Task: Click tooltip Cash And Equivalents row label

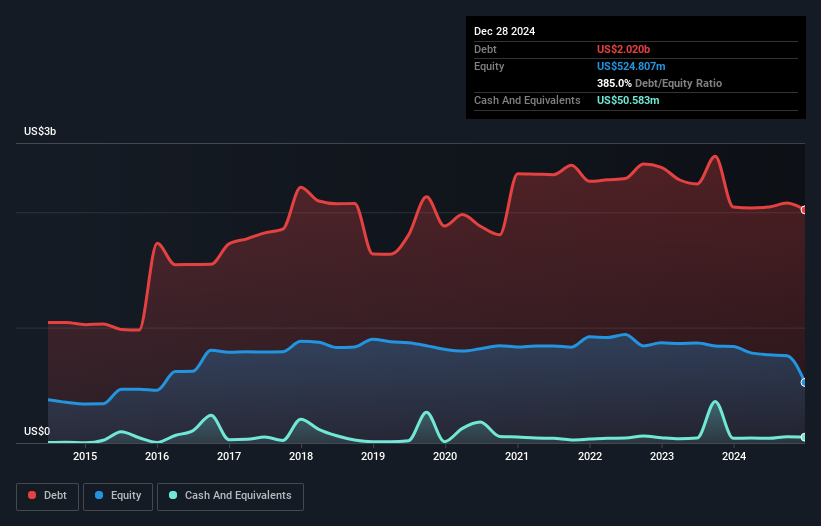Action: (527, 100)
